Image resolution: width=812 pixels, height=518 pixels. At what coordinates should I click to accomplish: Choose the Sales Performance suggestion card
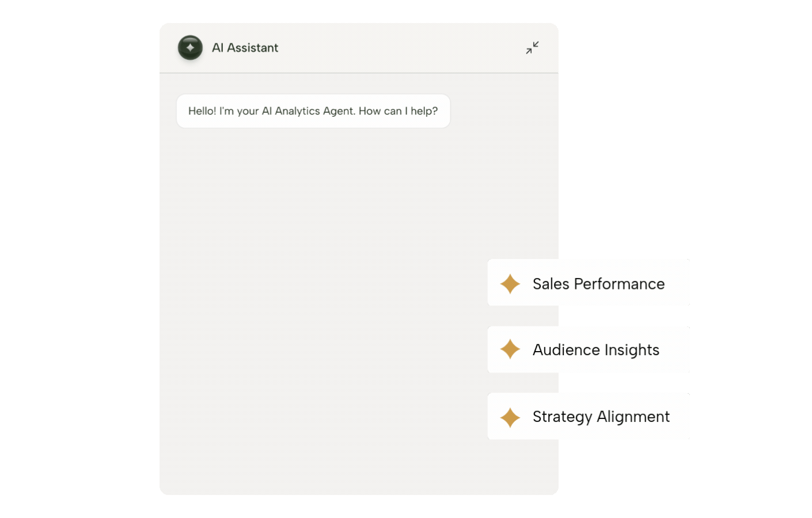pos(588,283)
